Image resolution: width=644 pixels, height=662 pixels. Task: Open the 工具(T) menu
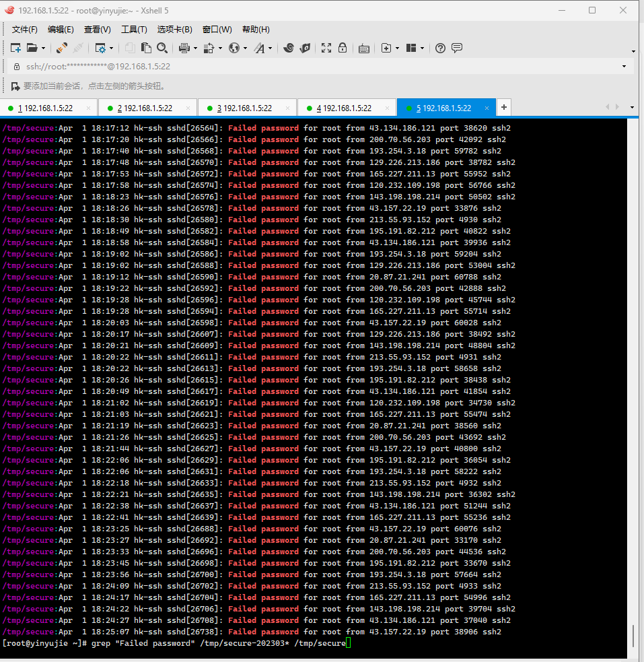[134, 30]
